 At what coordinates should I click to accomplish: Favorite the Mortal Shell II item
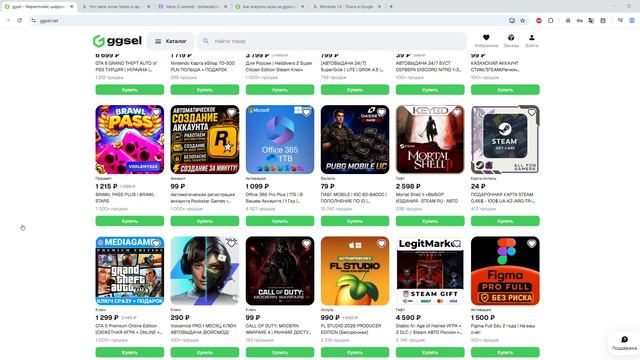coord(456,112)
